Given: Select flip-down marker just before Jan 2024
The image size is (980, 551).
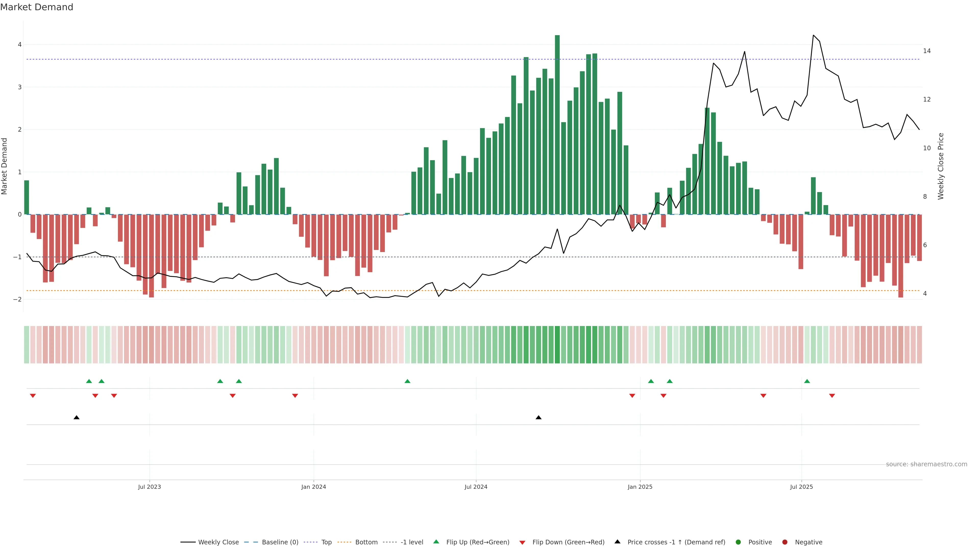Looking at the screenshot, I should tap(295, 396).
